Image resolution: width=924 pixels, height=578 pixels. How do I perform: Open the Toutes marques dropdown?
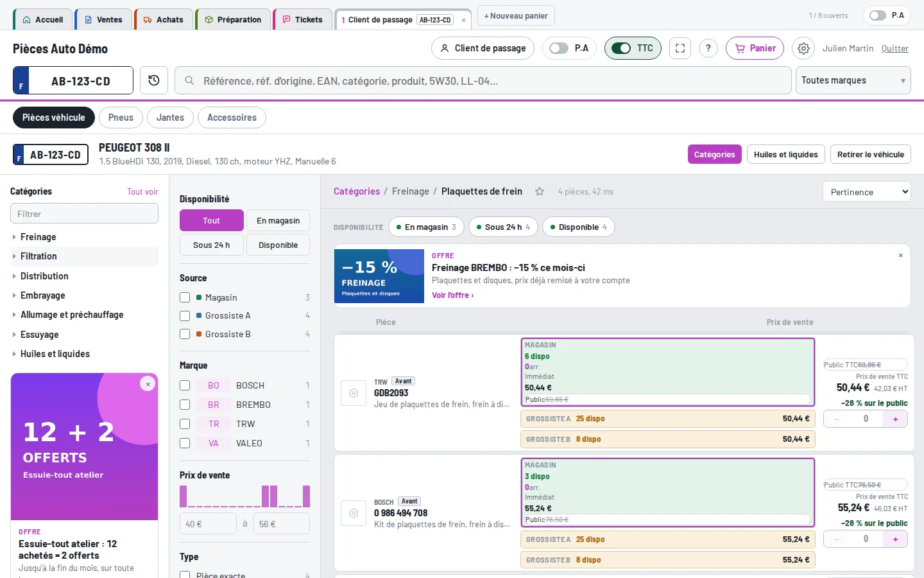point(853,81)
